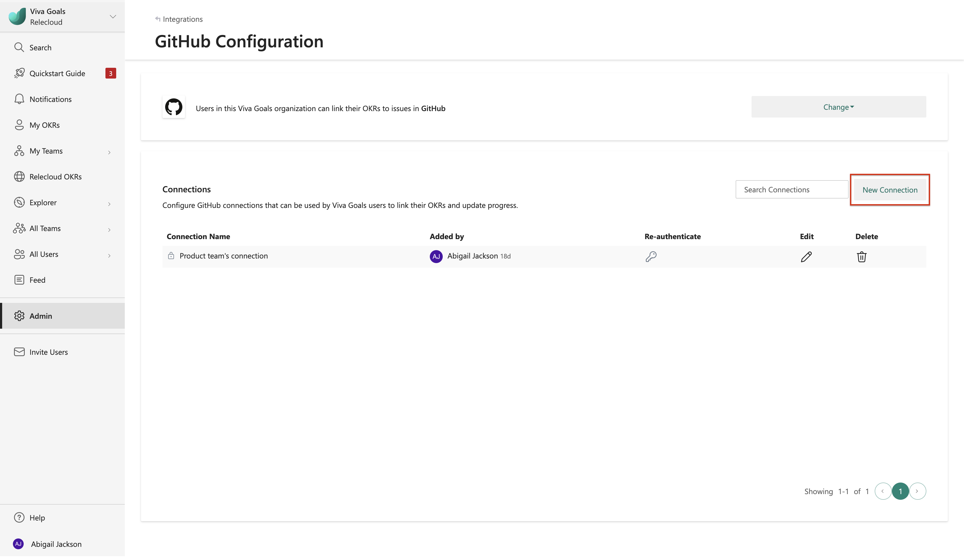Expand the My Teams chevron

pos(109,152)
